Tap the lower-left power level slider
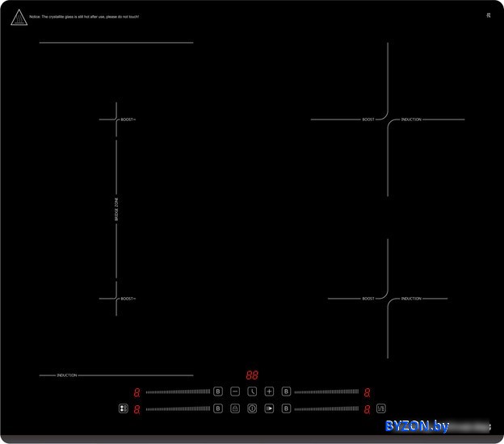Screen dimensions: 504x444 pyautogui.click(x=178, y=409)
